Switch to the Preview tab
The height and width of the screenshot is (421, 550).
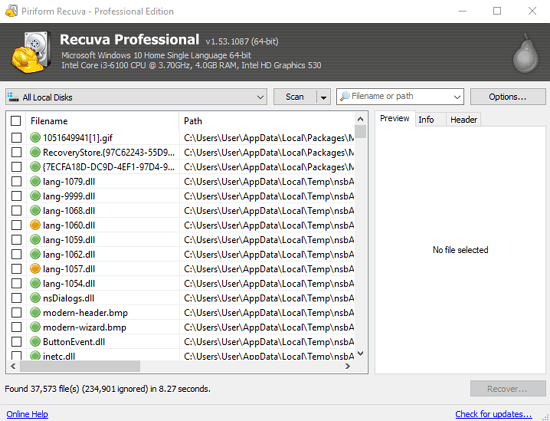click(x=395, y=119)
